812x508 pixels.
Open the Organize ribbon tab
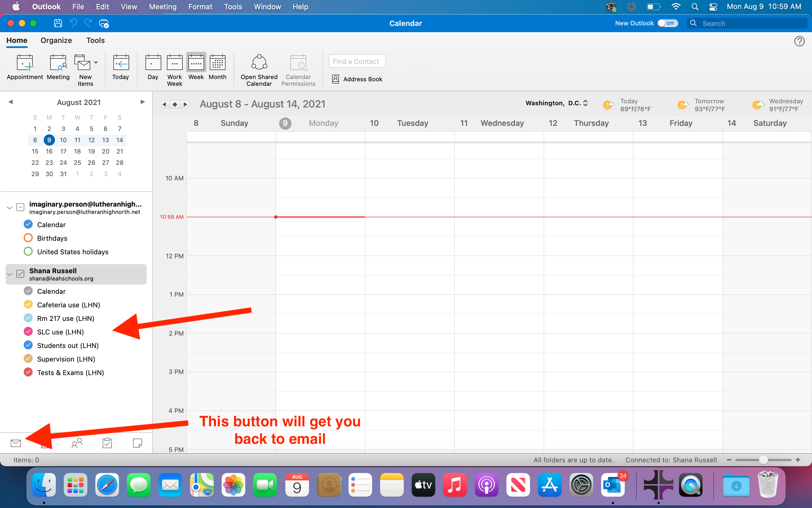56,40
